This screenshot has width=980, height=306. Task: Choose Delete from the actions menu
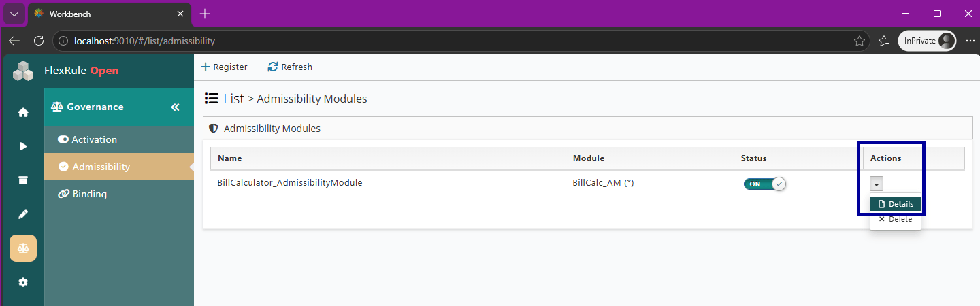pos(896,219)
